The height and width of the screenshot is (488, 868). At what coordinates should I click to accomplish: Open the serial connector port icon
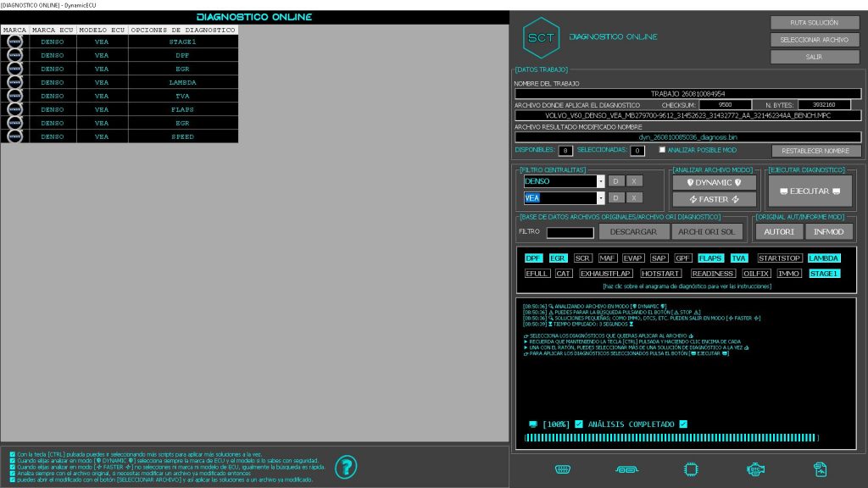563,469
